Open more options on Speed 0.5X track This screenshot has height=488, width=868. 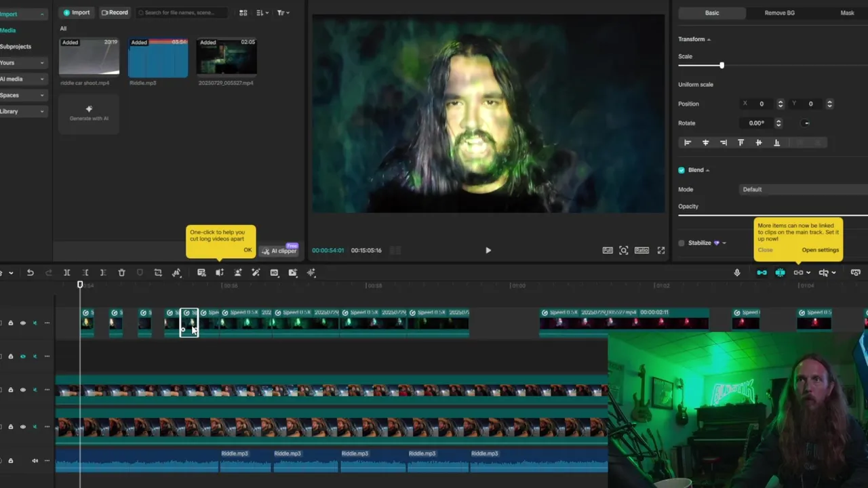pos(47,323)
